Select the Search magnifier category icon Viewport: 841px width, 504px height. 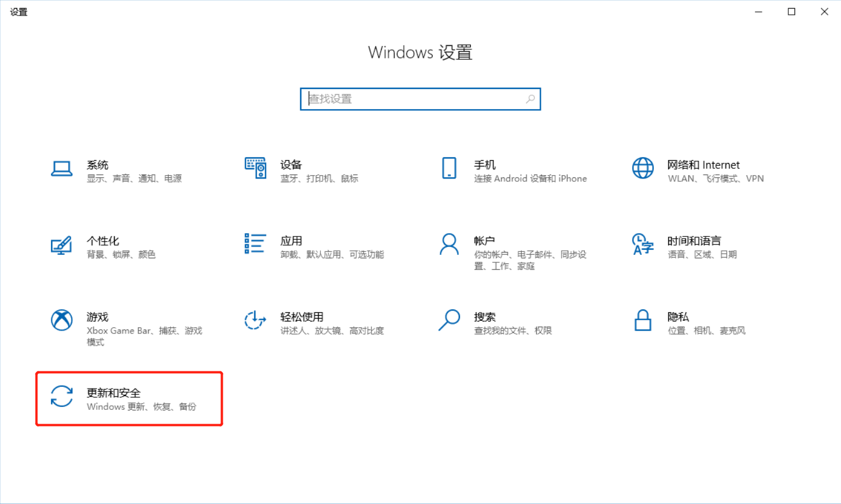[x=449, y=320]
